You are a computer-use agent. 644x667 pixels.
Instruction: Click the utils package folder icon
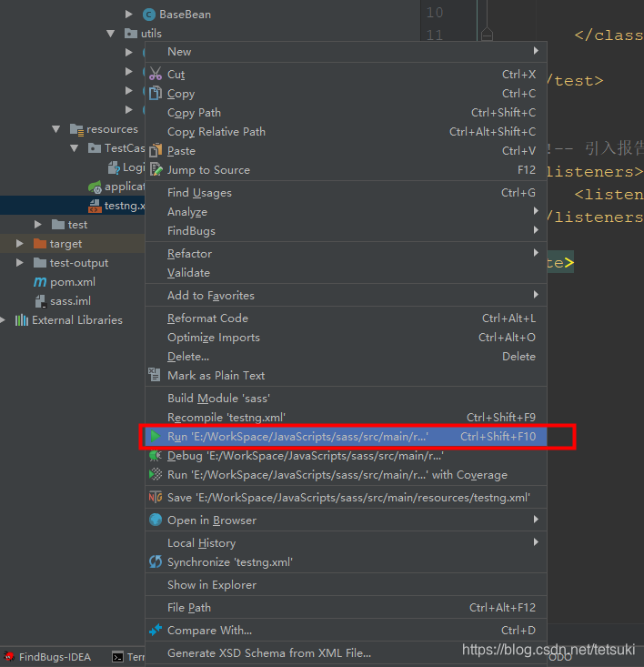pos(130,33)
